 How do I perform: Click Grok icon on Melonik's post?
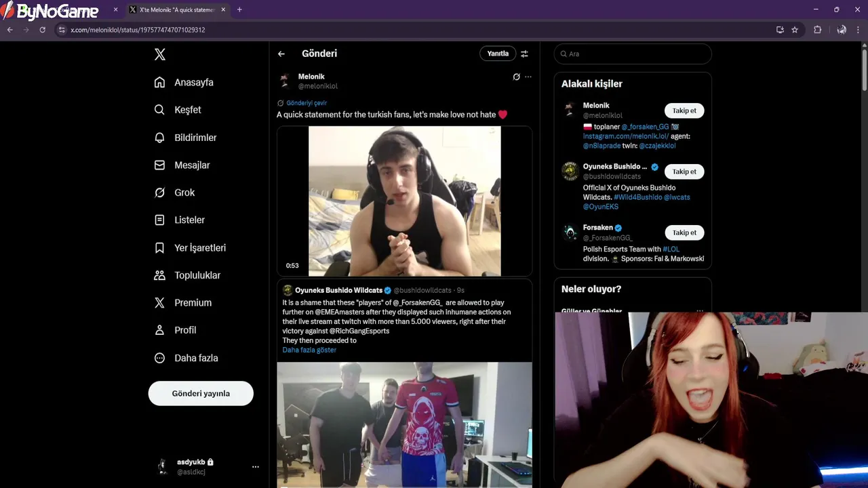click(516, 77)
